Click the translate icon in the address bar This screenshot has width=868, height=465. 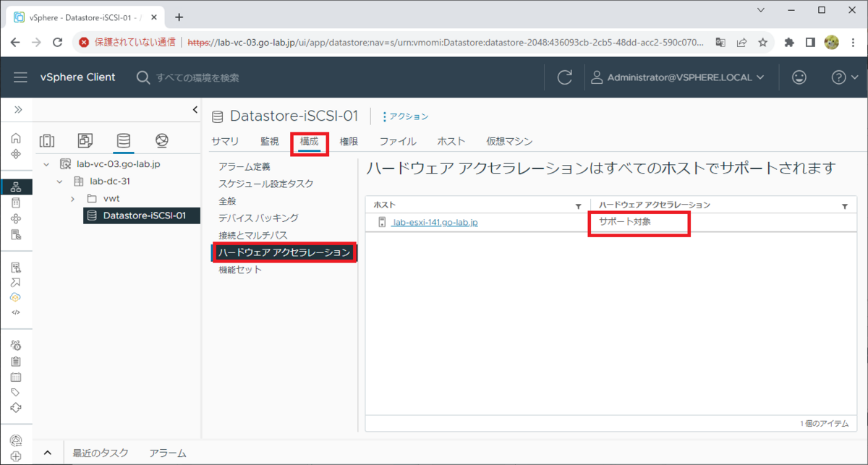(x=720, y=43)
